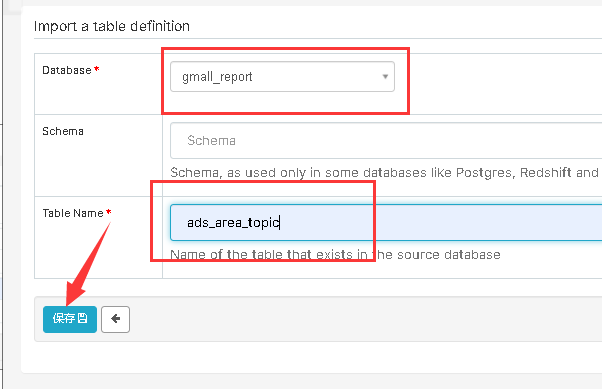Click 'Name of the table that exists' hint
This screenshot has height=389, width=602.
[x=335, y=255]
